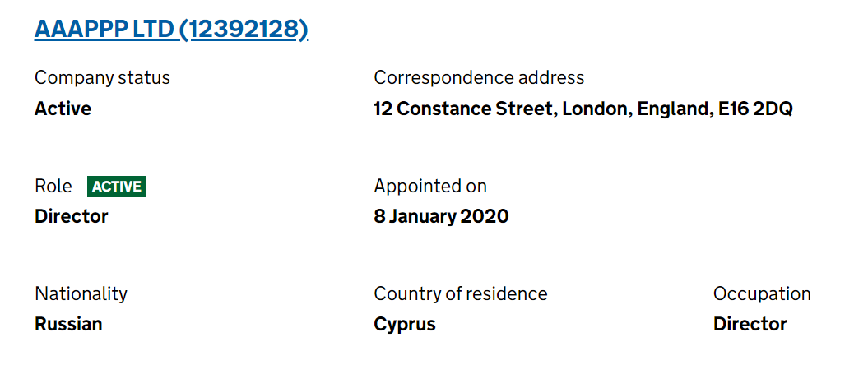Click the Director value under Role
This screenshot has height=374, width=868.
tap(72, 215)
